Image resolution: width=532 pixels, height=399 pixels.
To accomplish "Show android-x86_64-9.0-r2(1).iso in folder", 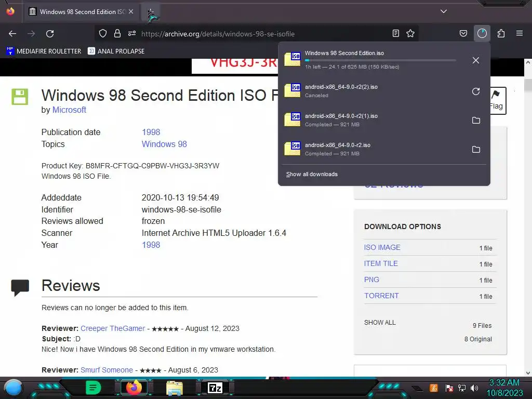I will coord(476,120).
